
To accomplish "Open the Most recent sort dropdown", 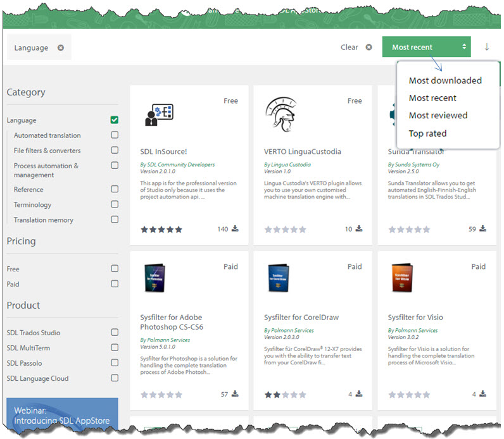I will point(426,47).
